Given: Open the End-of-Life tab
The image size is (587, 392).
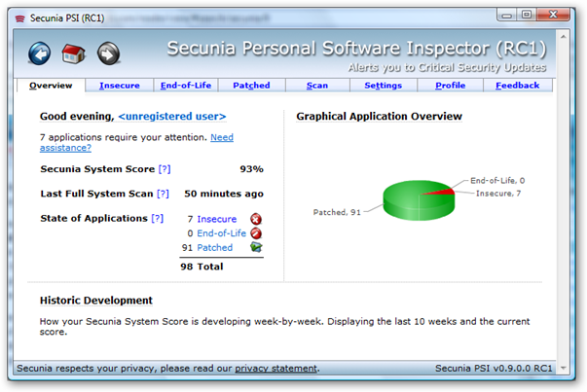Looking at the screenshot, I should tap(186, 86).
